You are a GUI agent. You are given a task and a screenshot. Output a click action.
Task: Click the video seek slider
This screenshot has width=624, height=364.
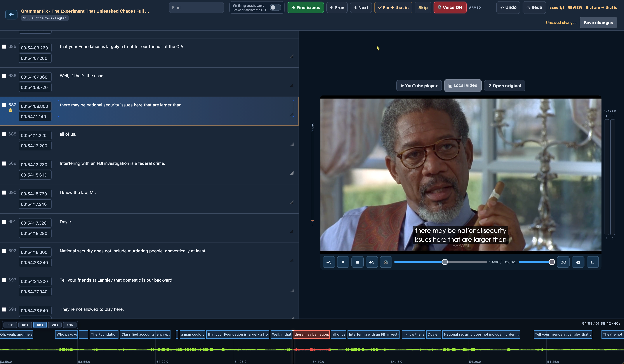pyautogui.click(x=441, y=262)
